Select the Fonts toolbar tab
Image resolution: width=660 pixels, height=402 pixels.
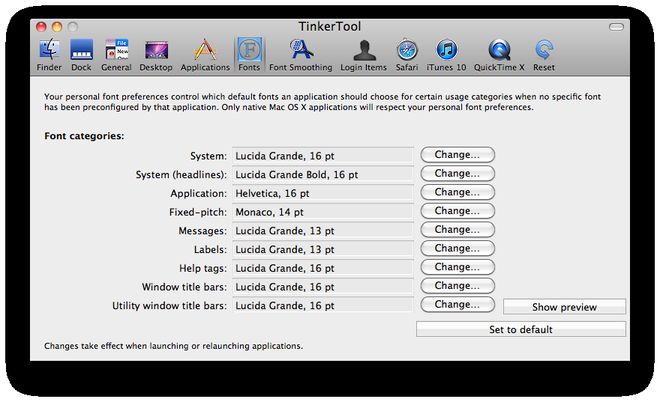coord(249,54)
